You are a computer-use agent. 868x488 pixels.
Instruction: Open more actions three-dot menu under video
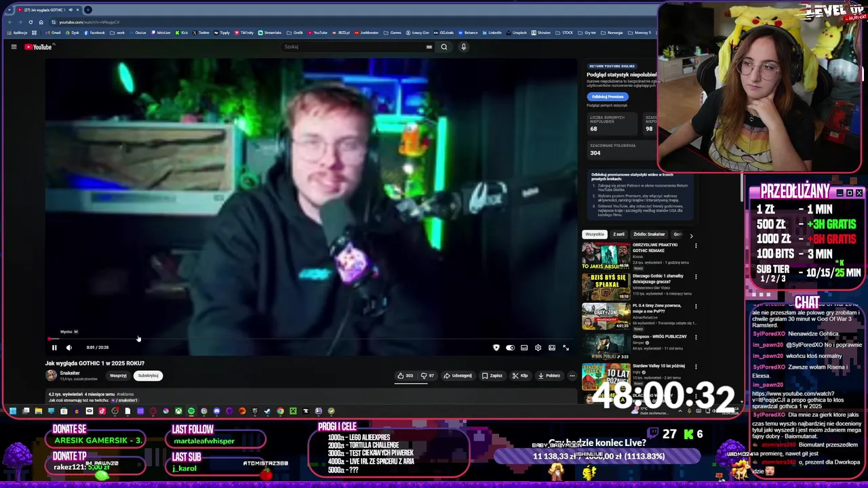[572, 375]
